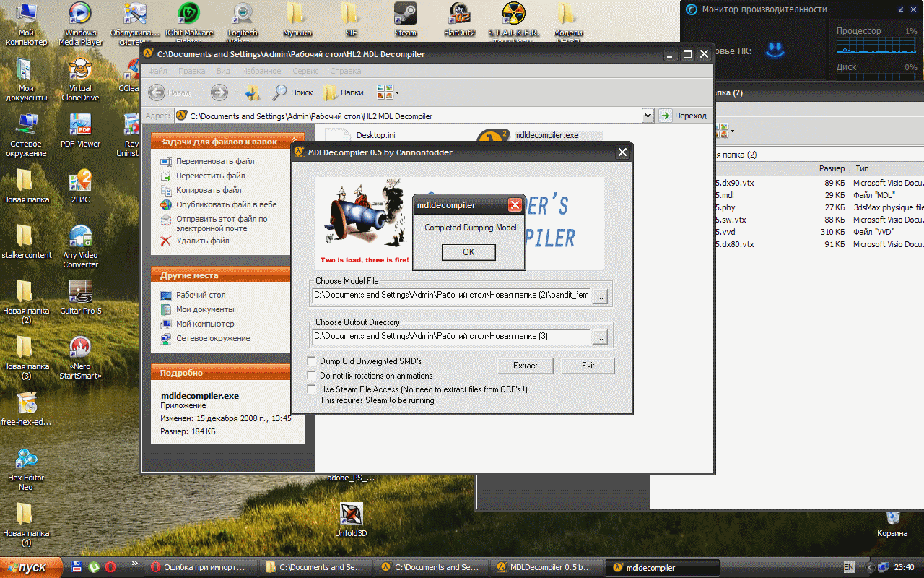This screenshot has height=578, width=924.
Task: Click Переименовать файл task link
Action: click(215, 161)
